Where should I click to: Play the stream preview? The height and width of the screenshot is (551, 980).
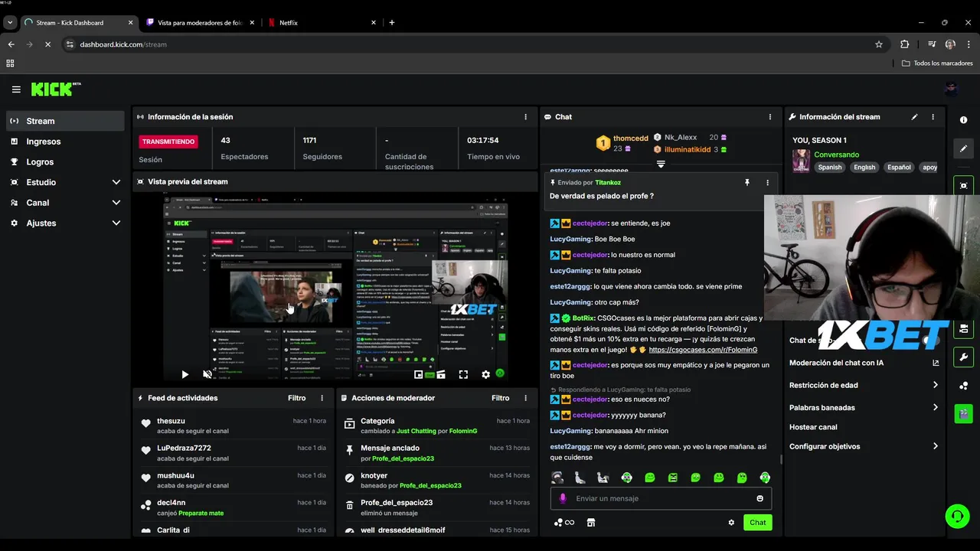[185, 374]
